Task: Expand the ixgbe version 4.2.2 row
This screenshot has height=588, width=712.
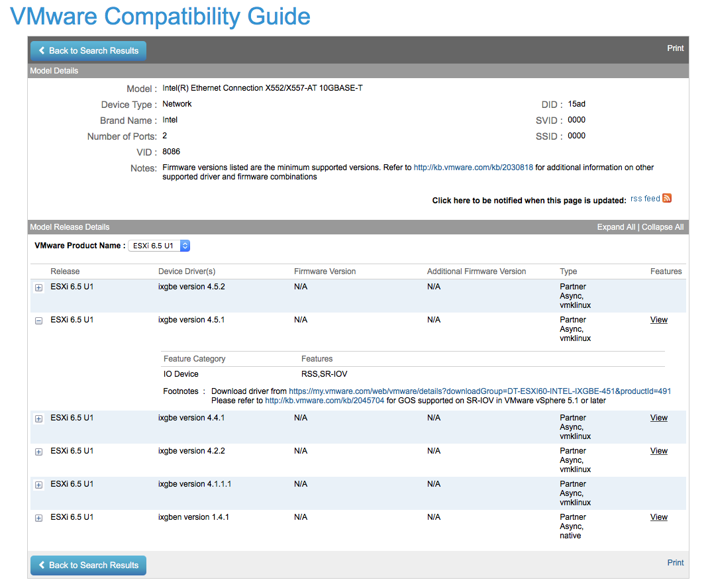Action: (39, 452)
